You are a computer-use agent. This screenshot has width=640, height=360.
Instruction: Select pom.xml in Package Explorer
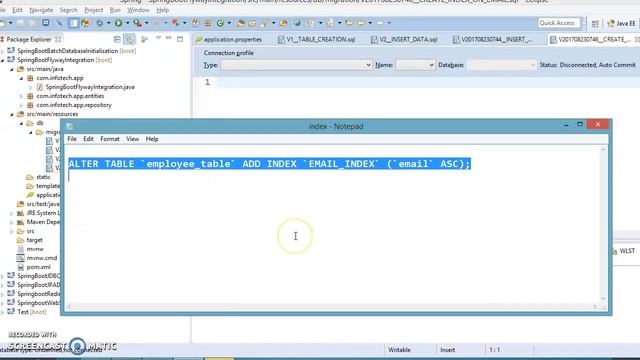pos(38,267)
